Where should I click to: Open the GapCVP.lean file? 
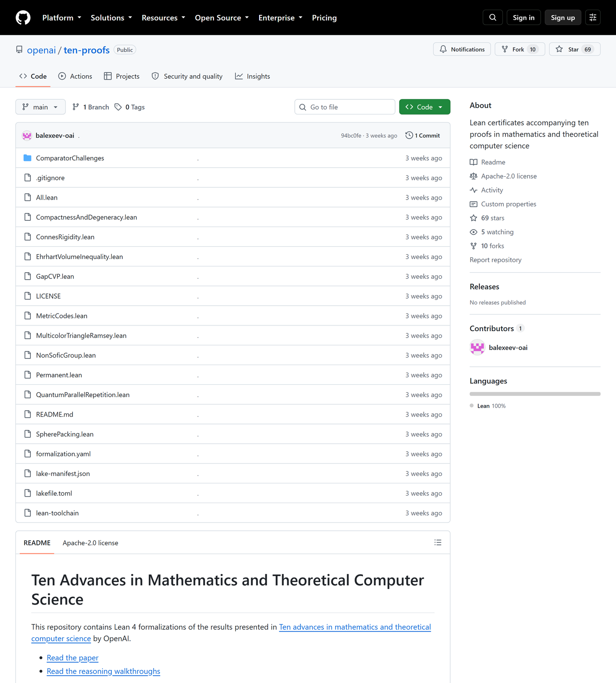click(x=55, y=276)
